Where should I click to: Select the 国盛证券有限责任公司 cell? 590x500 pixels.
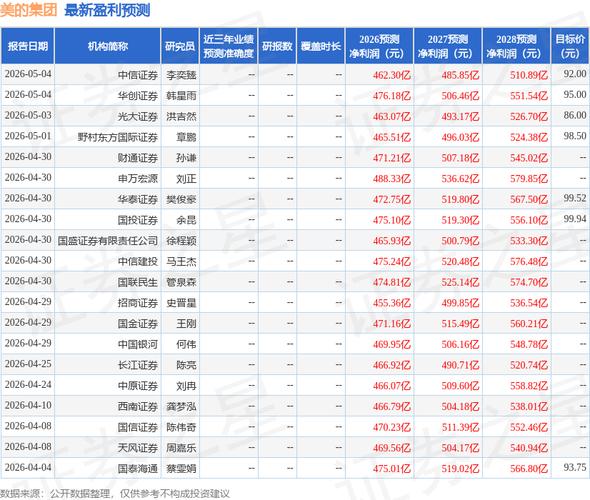(x=108, y=241)
